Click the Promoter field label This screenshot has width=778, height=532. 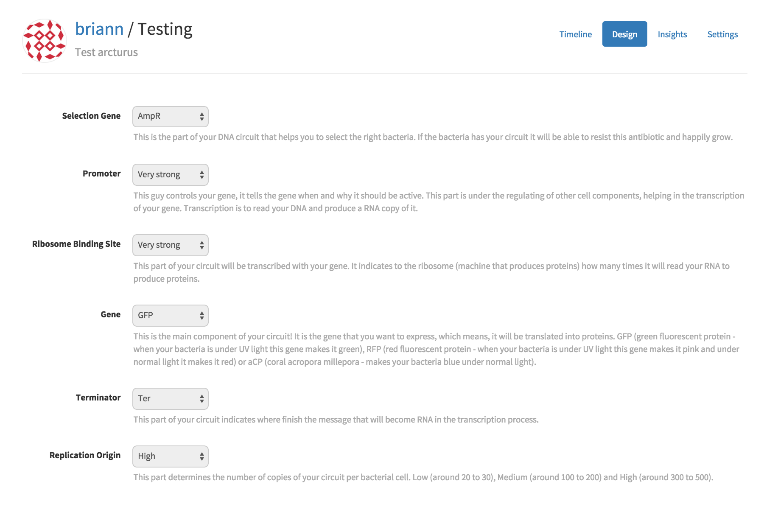tap(101, 174)
